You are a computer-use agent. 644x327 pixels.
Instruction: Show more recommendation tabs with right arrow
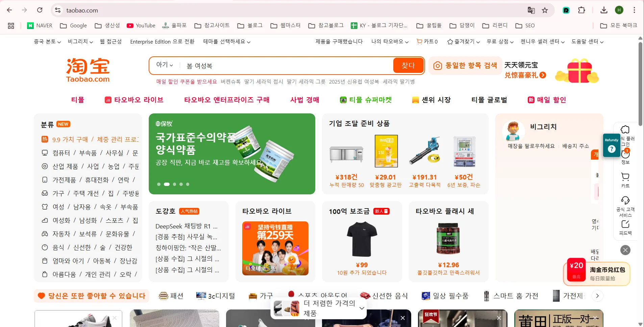click(x=597, y=296)
